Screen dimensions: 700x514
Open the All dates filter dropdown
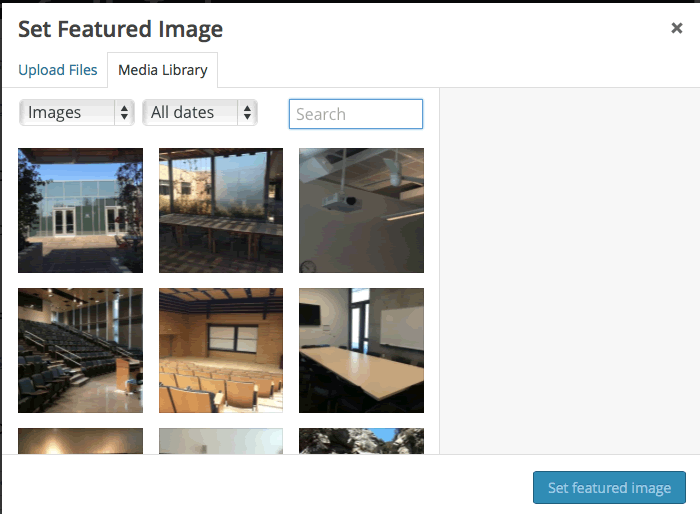point(200,113)
